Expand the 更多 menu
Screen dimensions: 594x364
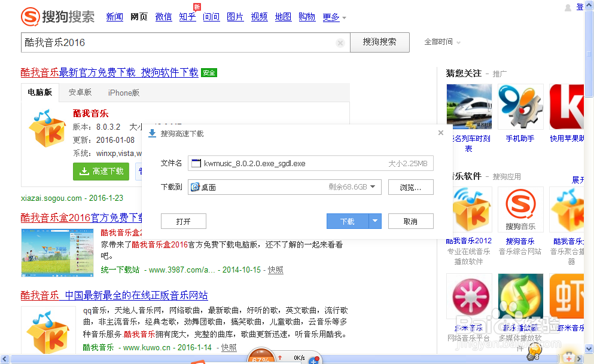[x=334, y=17]
